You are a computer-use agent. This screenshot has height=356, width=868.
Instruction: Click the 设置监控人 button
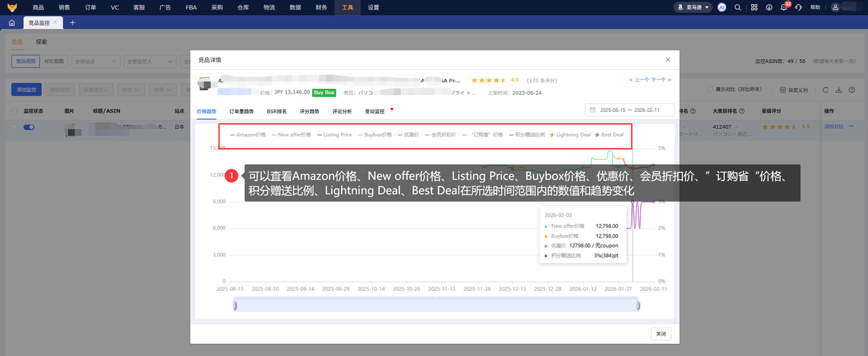pyautogui.click(x=96, y=89)
